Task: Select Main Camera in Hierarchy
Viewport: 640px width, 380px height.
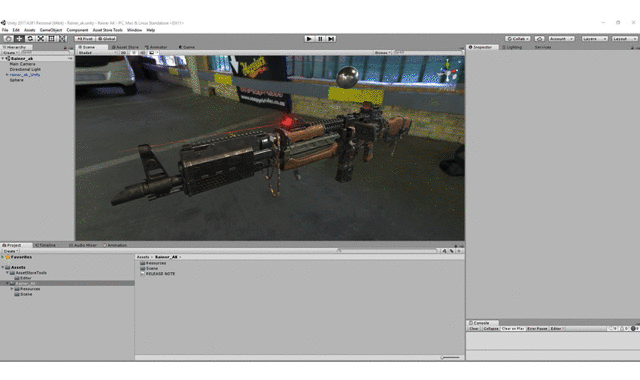Action: pos(22,64)
